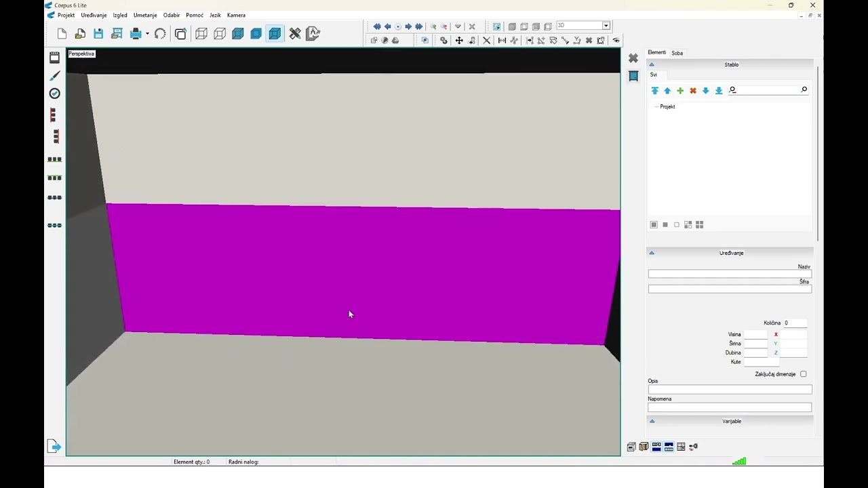868x488 pixels.
Task: Click the blue checkmark circle icon
Action: (55, 94)
